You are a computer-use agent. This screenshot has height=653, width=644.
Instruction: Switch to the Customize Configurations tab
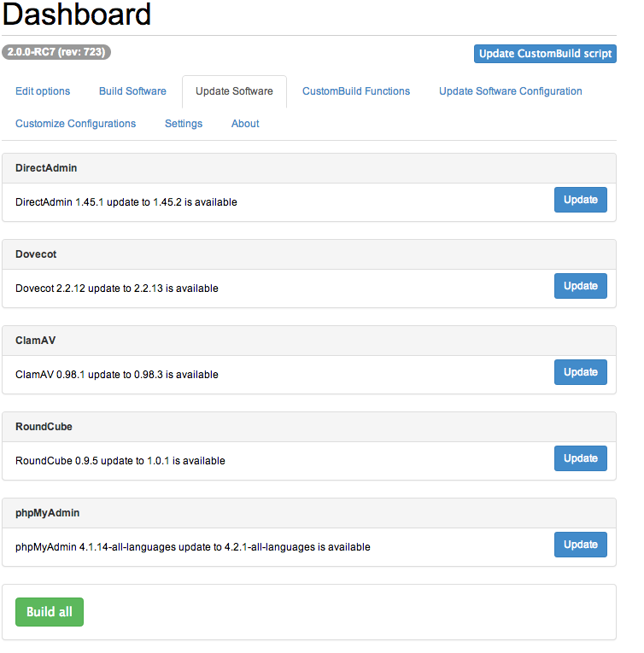click(76, 124)
